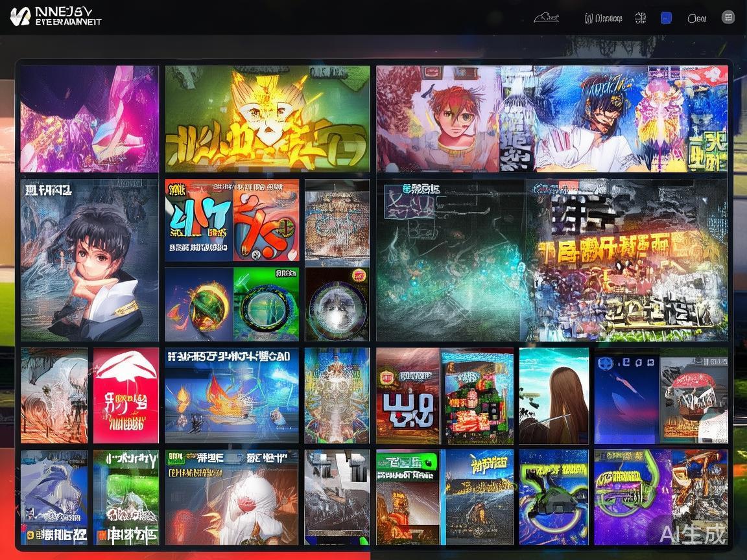Open the dark-haired anime boy tile

click(x=89, y=260)
